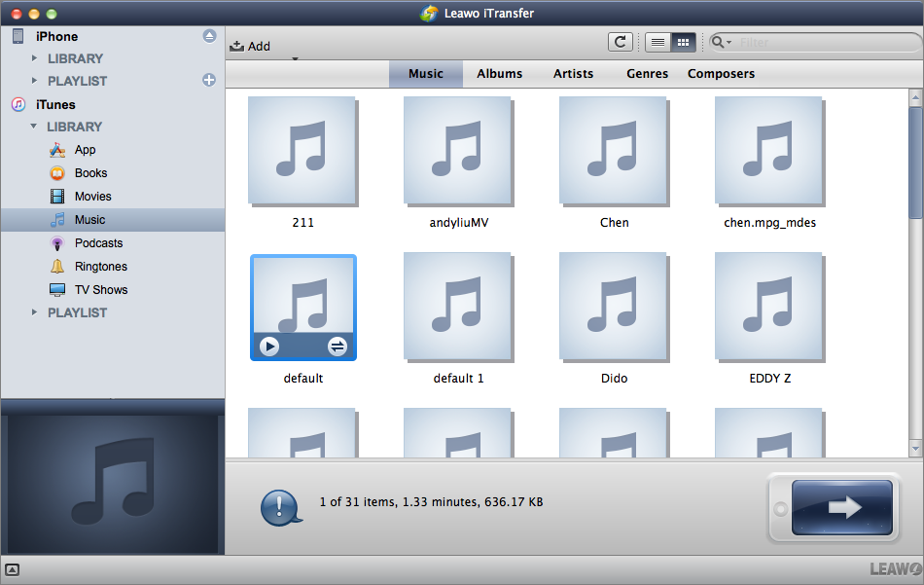Expand the iPhone LIBRARY section
Image resolution: width=924 pixels, height=585 pixels.
click(35, 58)
